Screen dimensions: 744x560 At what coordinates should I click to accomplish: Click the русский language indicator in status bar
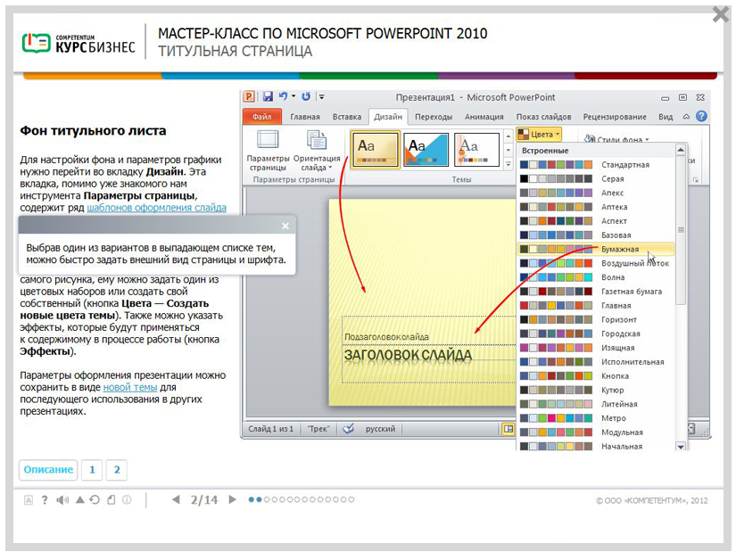[380, 429]
